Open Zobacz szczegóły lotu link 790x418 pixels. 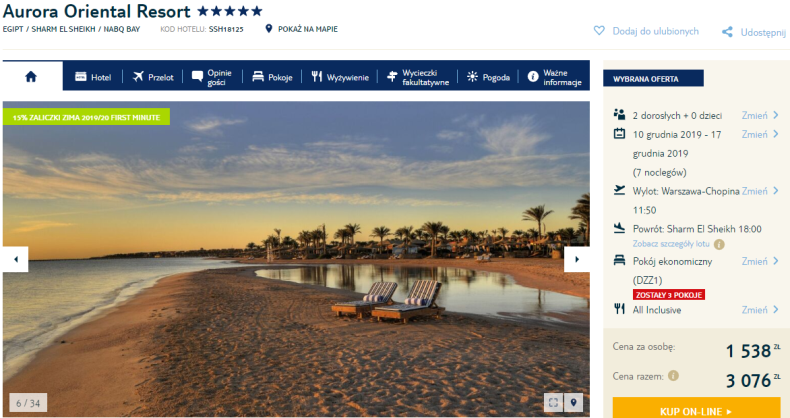[671, 244]
